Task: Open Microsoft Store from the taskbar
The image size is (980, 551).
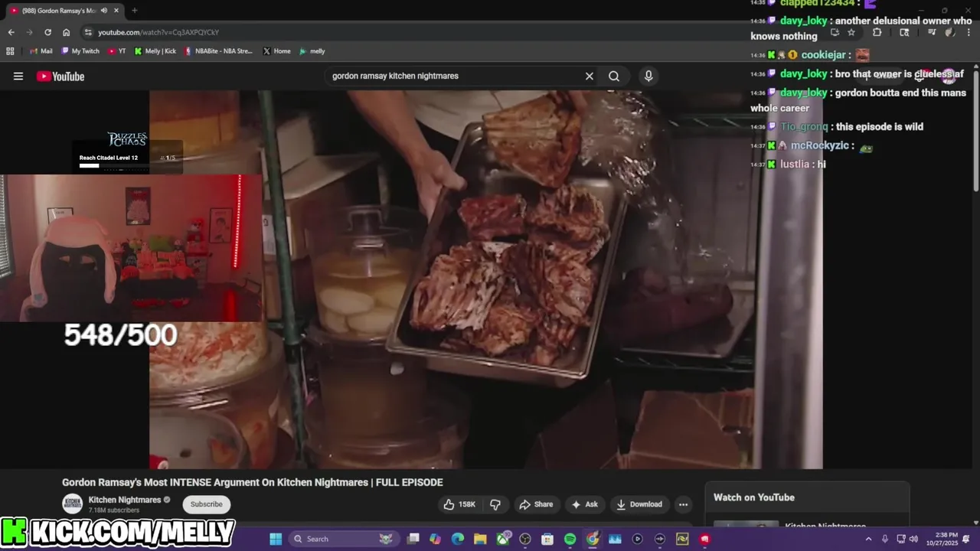Action: 547,539
